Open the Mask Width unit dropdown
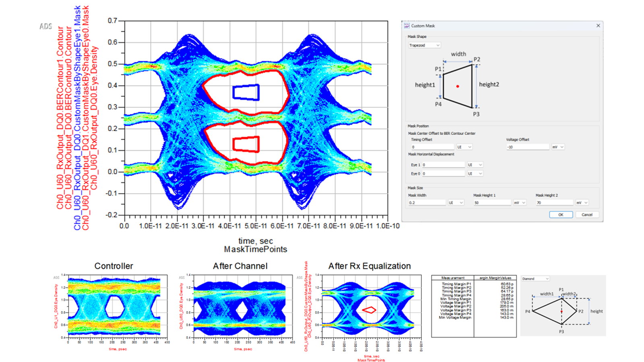Screen dimensions: 644x362 [x=456, y=203]
